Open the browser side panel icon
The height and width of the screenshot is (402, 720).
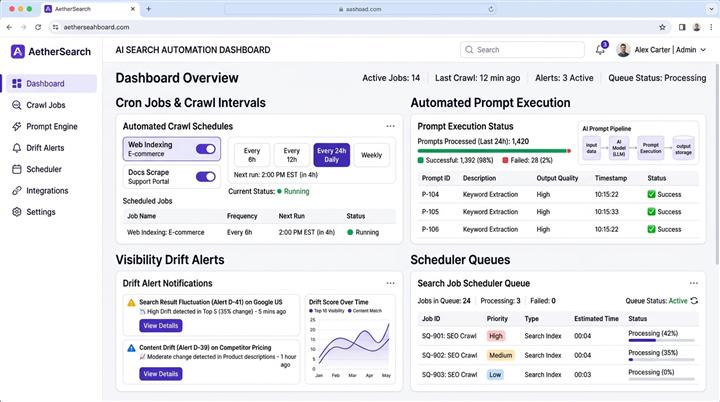coord(682,27)
